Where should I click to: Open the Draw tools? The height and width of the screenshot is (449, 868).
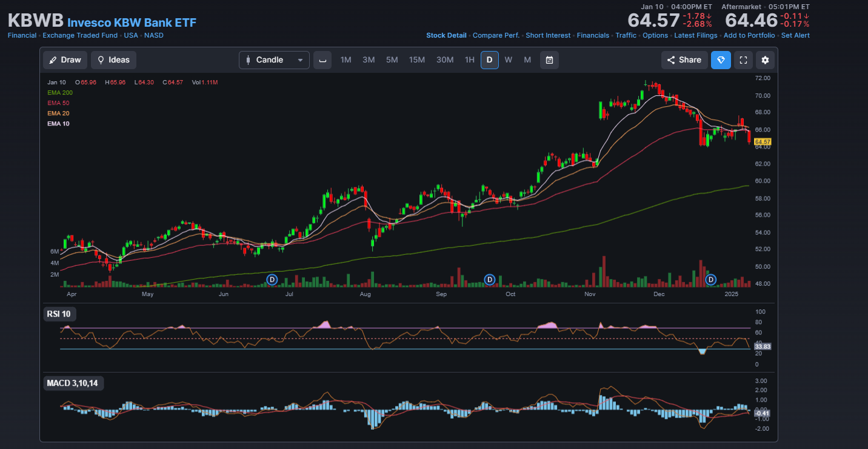(x=65, y=60)
